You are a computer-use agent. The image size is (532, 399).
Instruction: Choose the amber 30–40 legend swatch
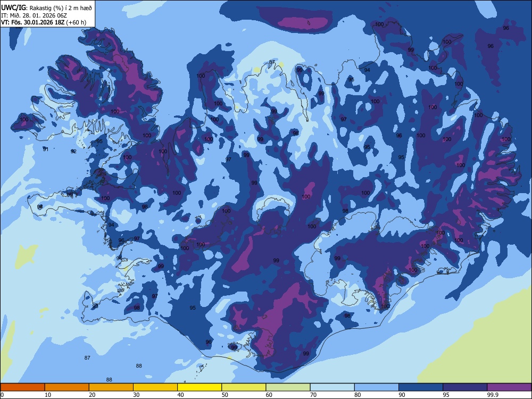pos(155,387)
